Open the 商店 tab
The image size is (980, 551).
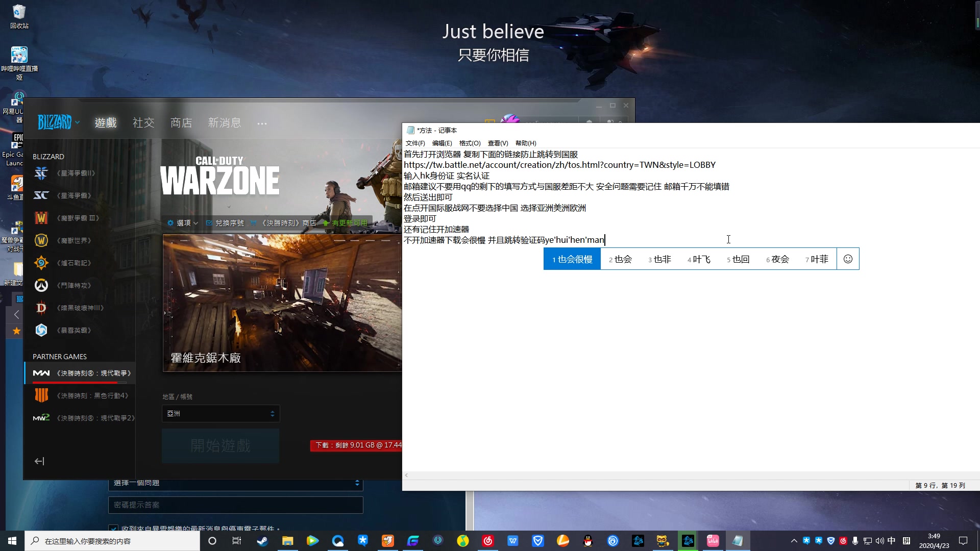181,123
